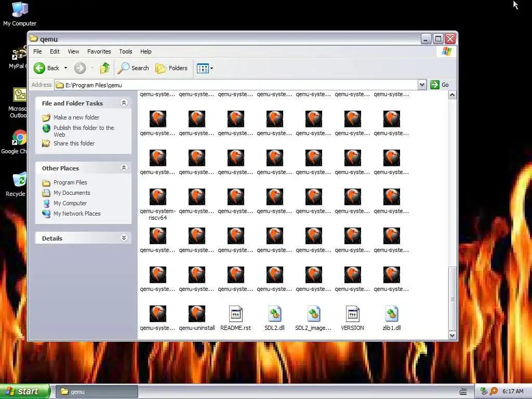Click the qemu taskbar button
This screenshot has height=399, width=532.
pyautogui.click(x=97, y=392)
